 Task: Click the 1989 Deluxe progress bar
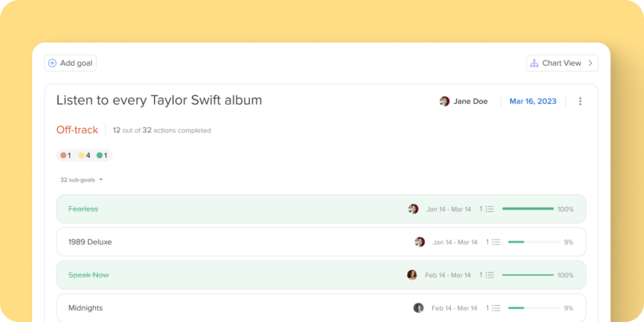533,242
